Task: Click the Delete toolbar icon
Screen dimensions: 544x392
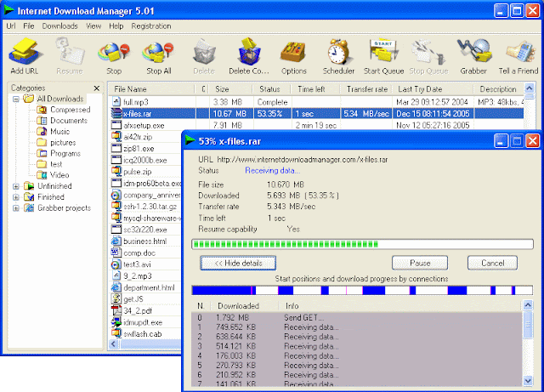Action: click(204, 52)
